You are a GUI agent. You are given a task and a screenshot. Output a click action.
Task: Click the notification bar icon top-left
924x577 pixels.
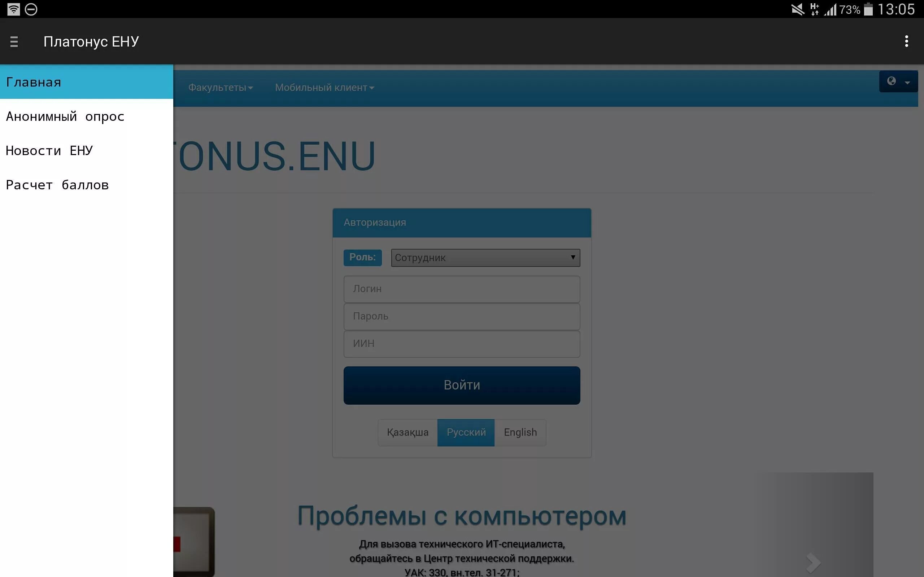pyautogui.click(x=13, y=8)
